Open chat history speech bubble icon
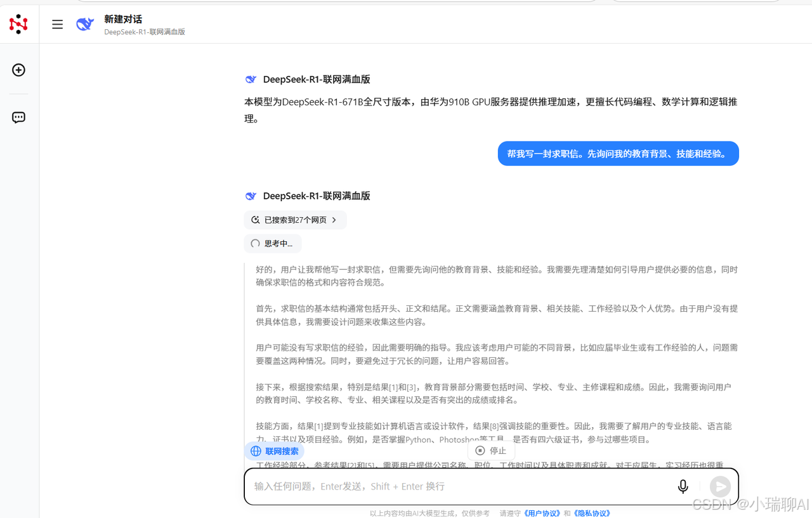 pyautogui.click(x=19, y=117)
